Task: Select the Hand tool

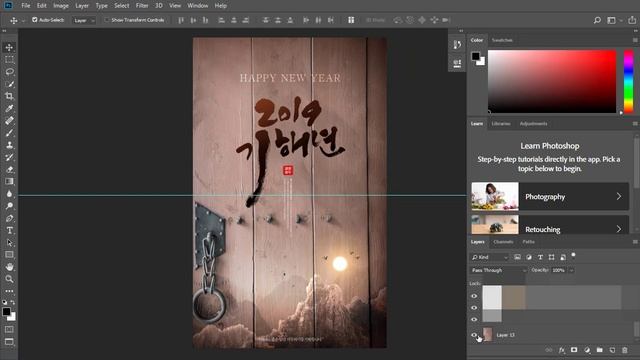Action: point(9,267)
